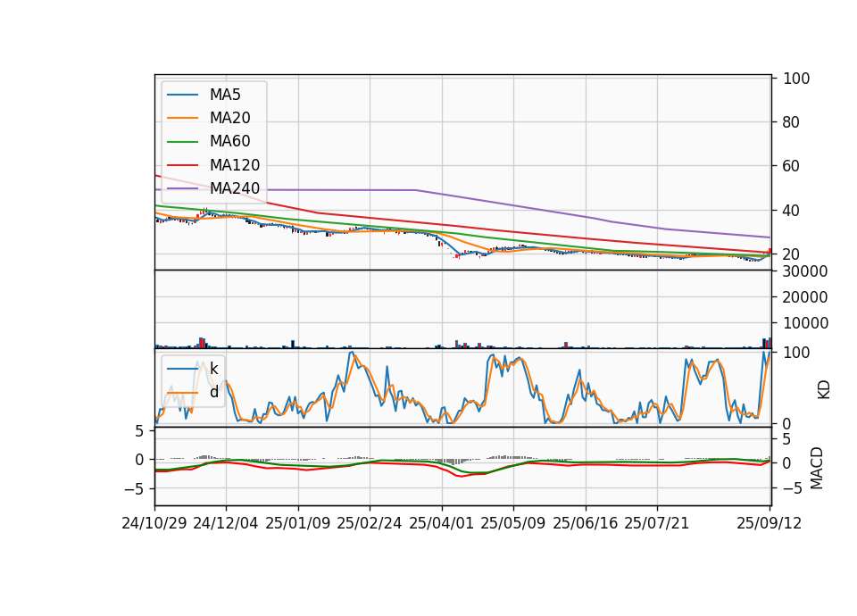
Task: Click the MA60 legend label
Action: pyautogui.click(x=229, y=142)
